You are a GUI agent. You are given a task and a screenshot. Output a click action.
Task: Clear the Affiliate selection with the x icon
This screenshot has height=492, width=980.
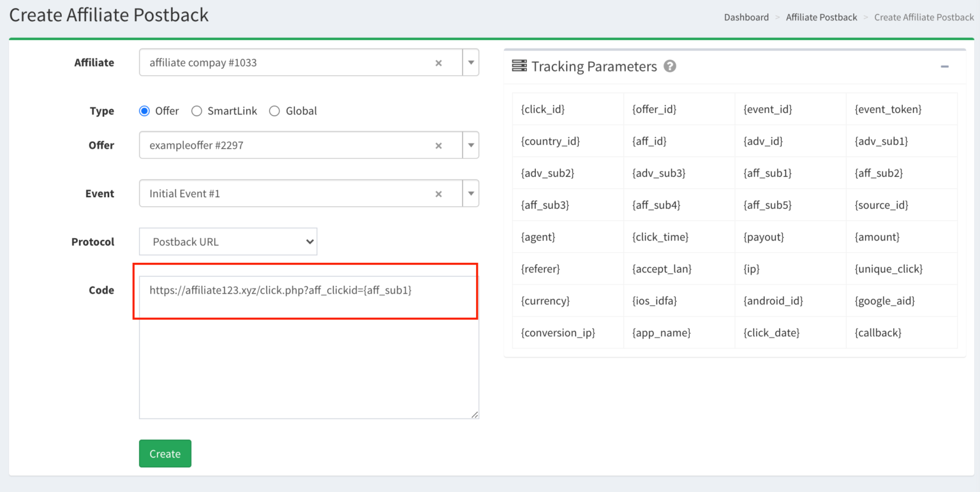tap(438, 63)
